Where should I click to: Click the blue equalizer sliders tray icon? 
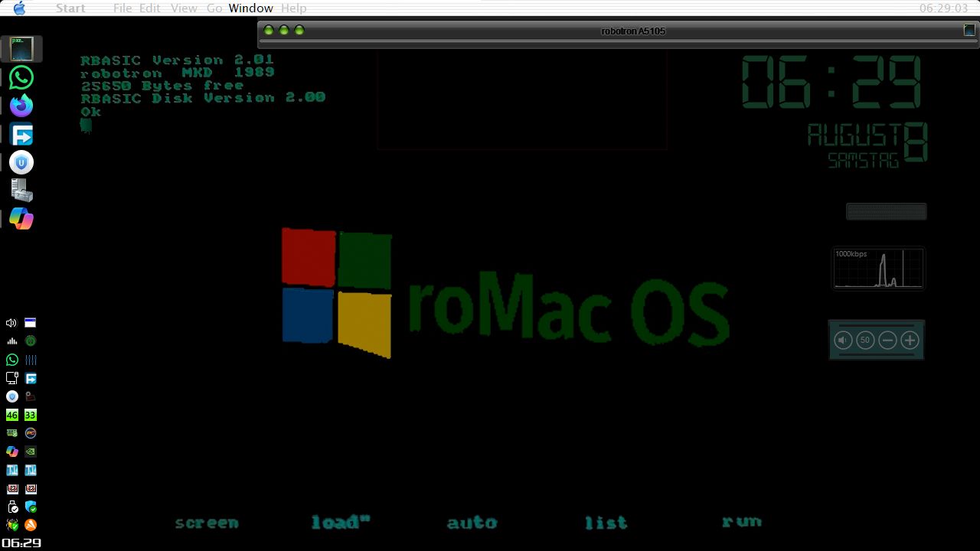(31, 360)
